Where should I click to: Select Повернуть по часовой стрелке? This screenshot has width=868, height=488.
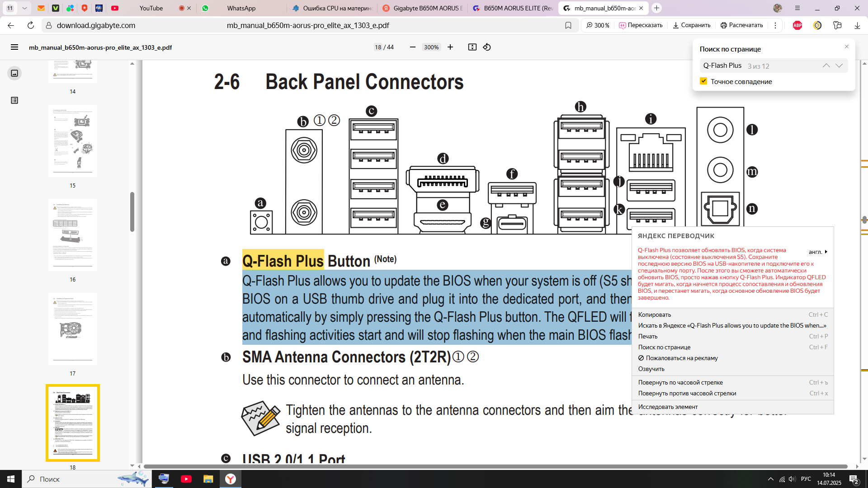733,382
